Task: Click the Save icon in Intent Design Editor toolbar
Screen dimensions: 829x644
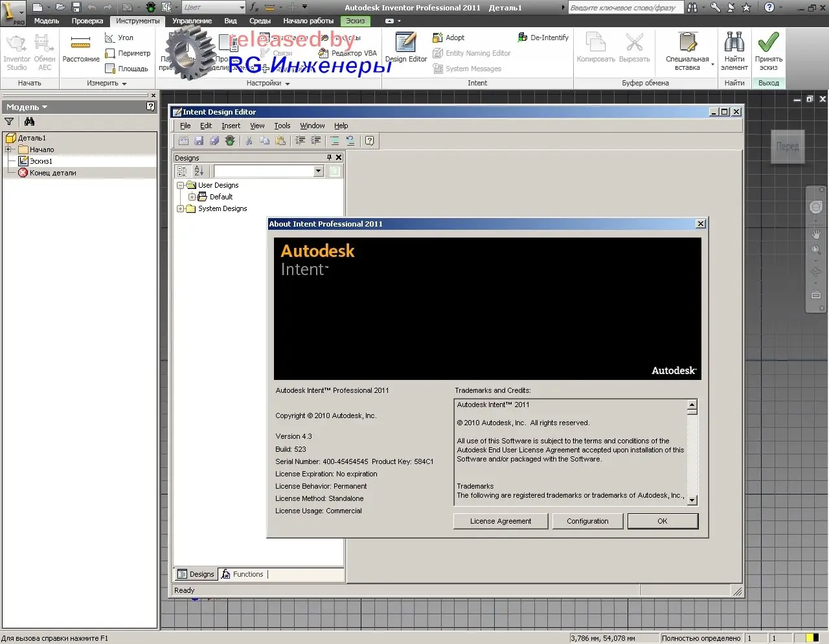Action: coord(199,140)
